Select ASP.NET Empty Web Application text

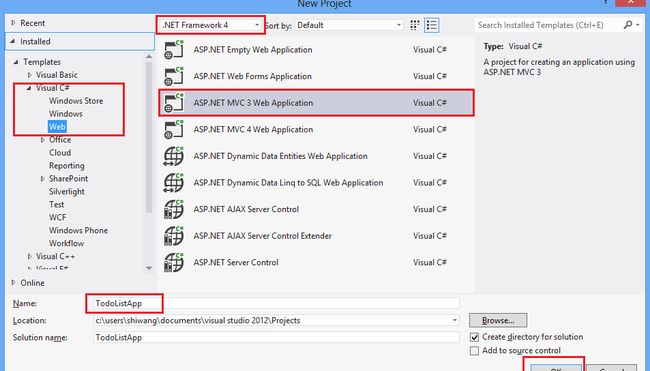[x=253, y=50]
